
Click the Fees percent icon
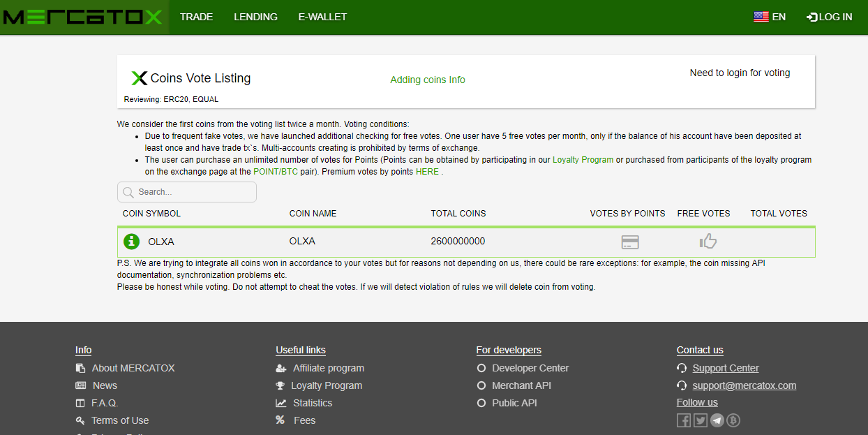click(x=280, y=420)
